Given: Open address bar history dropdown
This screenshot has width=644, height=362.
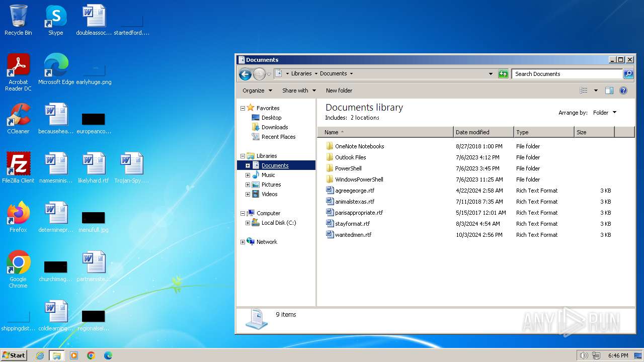Looking at the screenshot, I should coord(491,74).
